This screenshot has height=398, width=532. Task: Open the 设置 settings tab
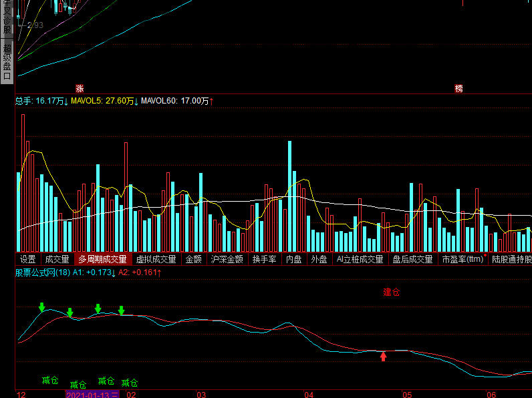[28, 259]
